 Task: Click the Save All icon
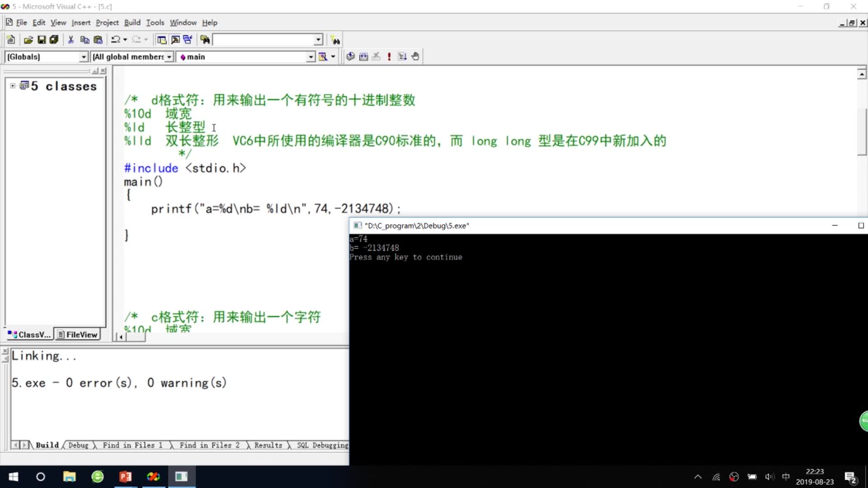[54, 40]
